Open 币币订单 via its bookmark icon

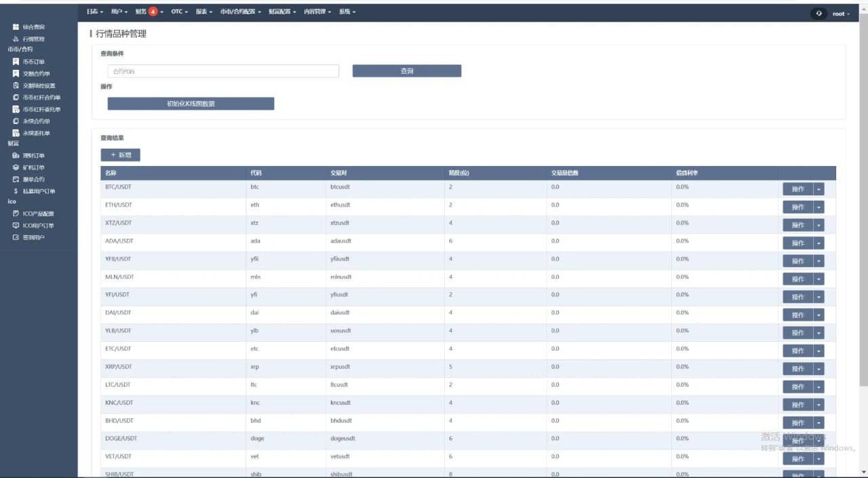coord(16,62)
